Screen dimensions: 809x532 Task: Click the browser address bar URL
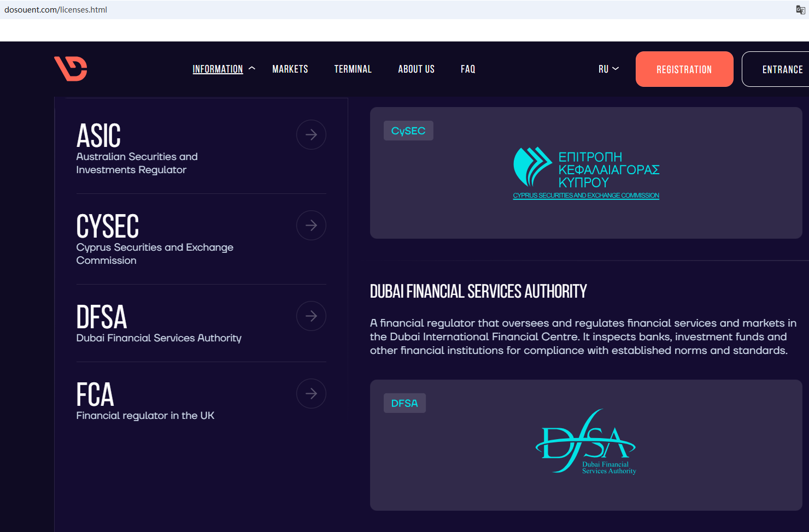[56, 10]
